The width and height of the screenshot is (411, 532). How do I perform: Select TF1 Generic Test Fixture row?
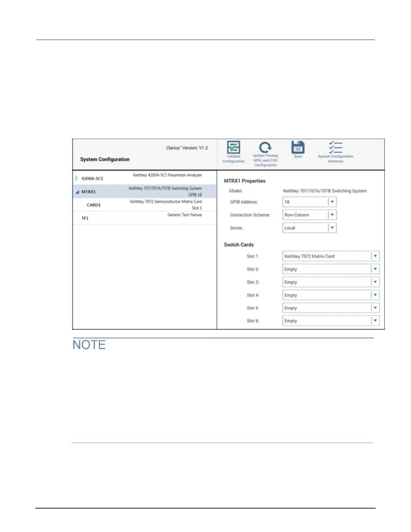pos(145,218)
